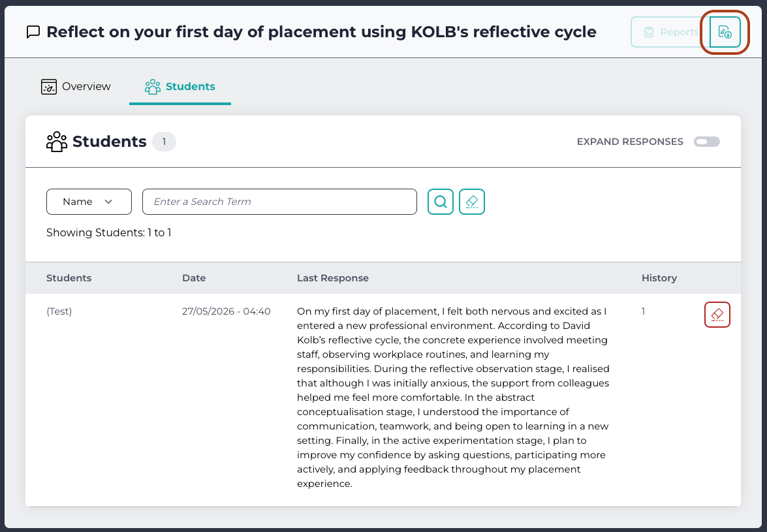Click the people icon in Students heading

point(57,142)
